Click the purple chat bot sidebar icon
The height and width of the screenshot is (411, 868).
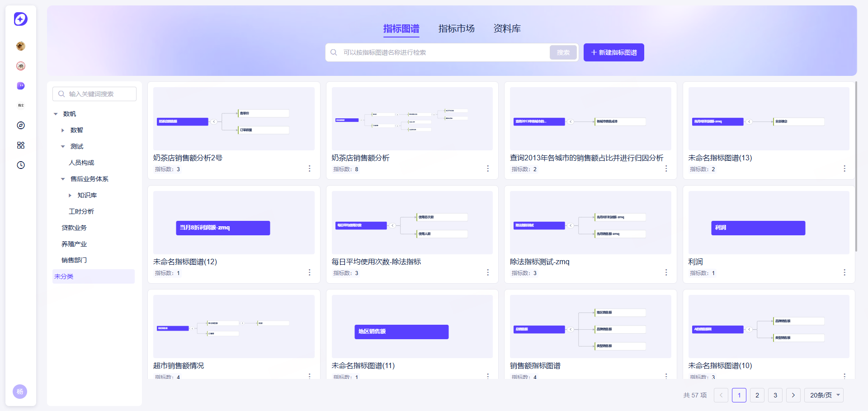coord(21,86)
